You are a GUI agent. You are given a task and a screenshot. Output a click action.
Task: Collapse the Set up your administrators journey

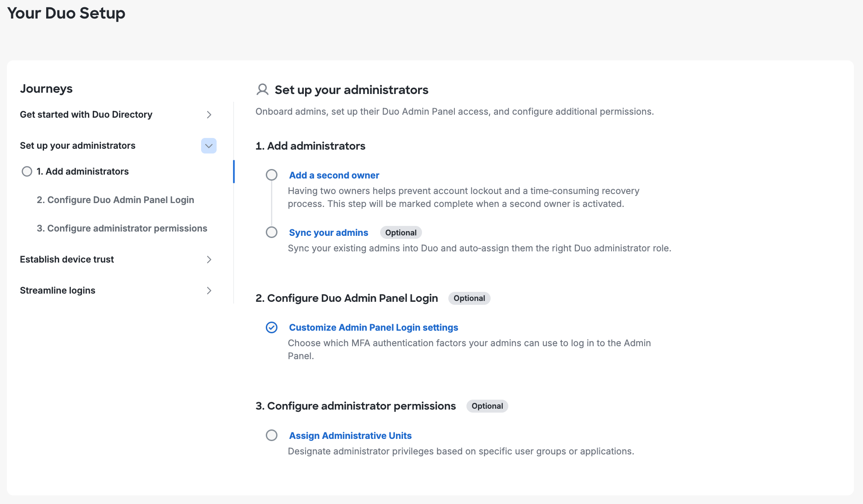(x=209, y=146)
